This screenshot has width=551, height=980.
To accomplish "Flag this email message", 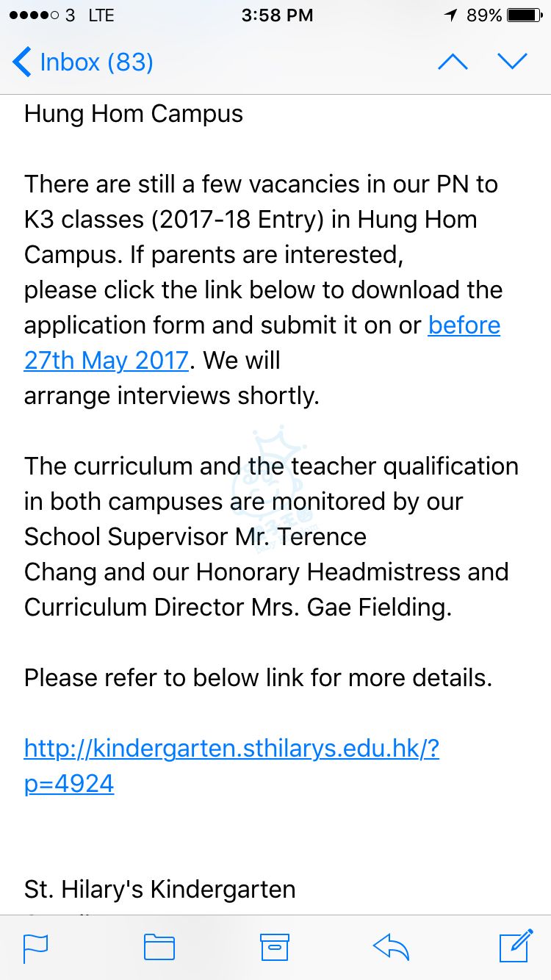I will coord(35,946).
